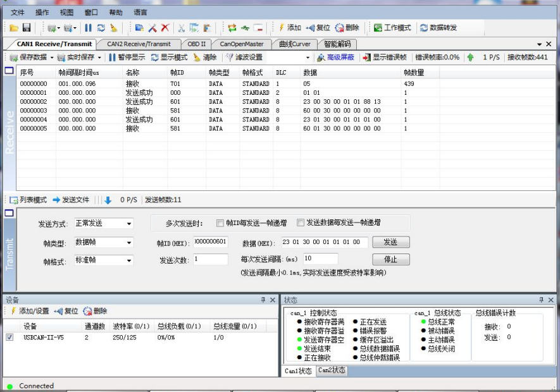Viewport: 560px width, 392px height.
Task: Click 发送文件 send file
Action: pyautogui.click(x=71, y=200)
